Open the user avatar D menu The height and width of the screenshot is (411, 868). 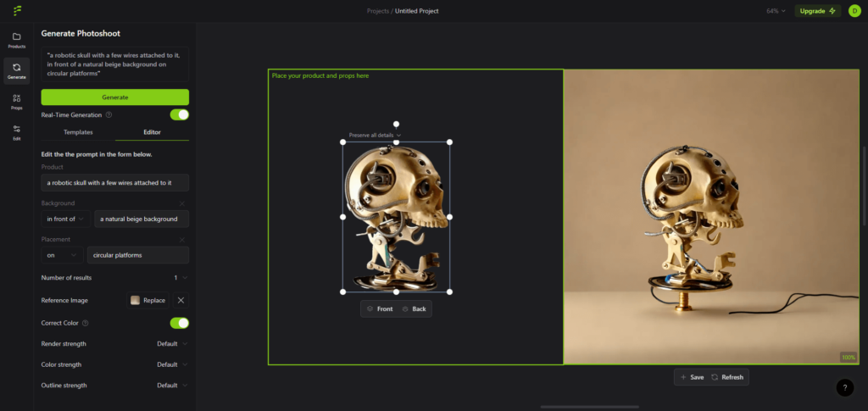(x=854, y=11)
